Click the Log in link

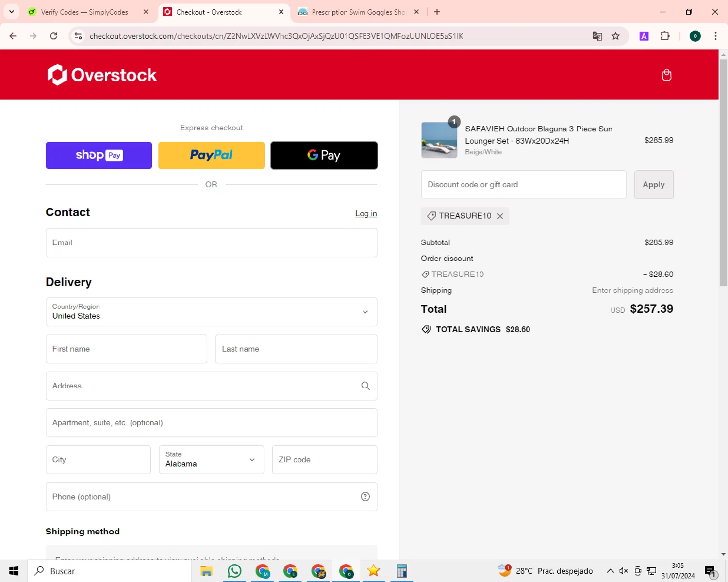click(366, 213)
